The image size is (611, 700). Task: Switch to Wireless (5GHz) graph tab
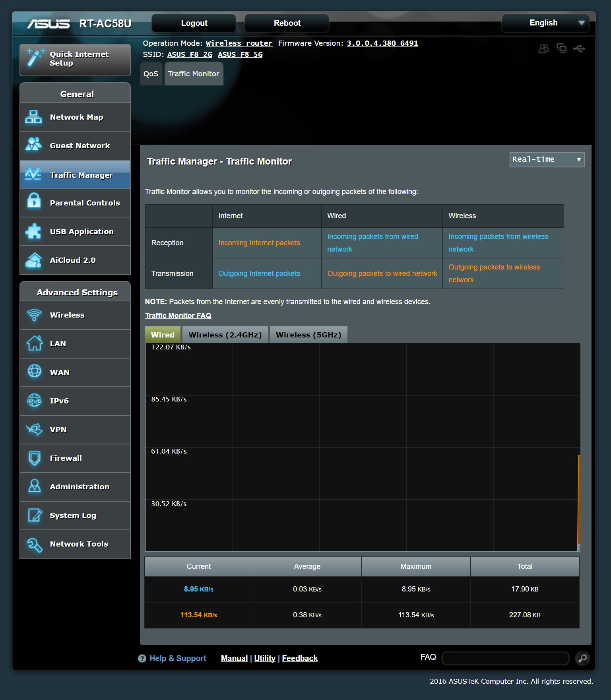pos(308,335)
